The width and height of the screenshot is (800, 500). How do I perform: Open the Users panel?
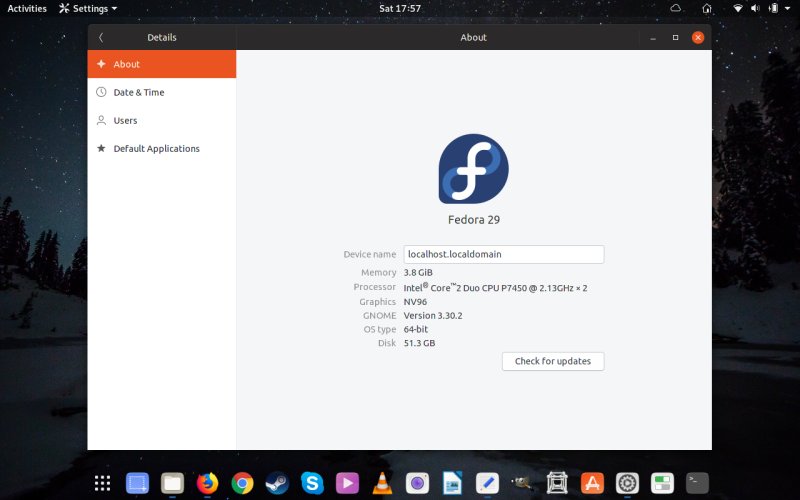point(125,120)
